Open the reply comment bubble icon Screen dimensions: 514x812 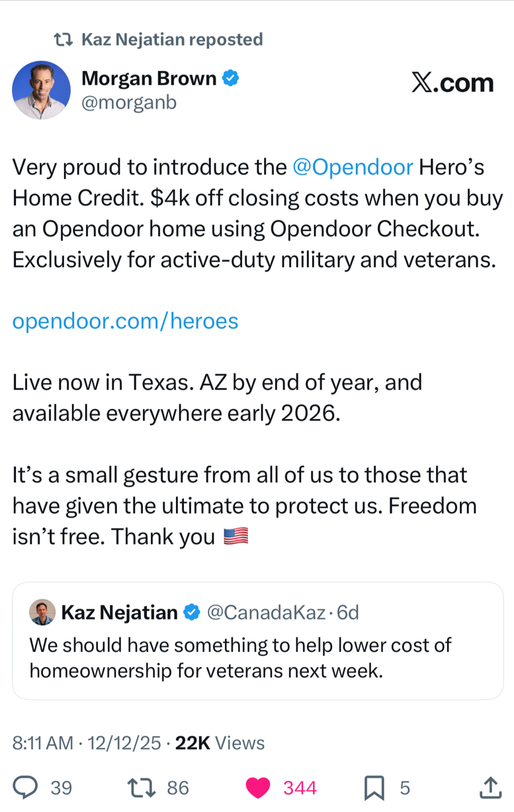[x=25, y=788]
